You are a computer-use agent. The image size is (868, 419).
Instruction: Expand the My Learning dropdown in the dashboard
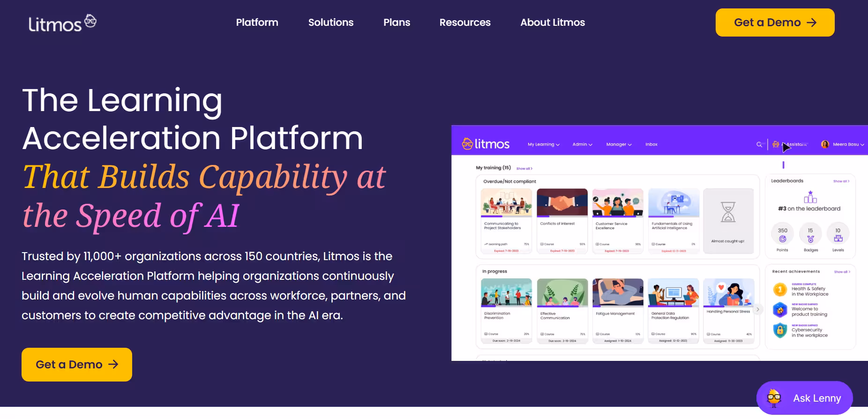[x=544, y=144]
